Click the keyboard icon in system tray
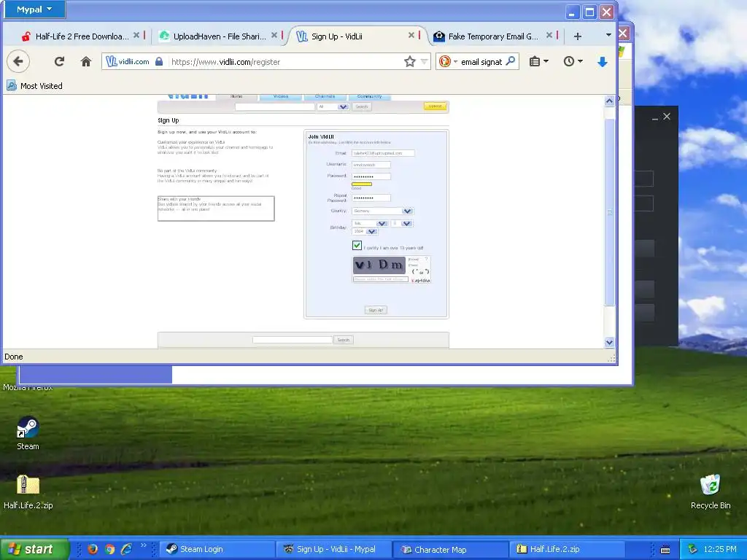Image resolution: width=747 pixels, height=560 pixels. (x=665, y=550)
